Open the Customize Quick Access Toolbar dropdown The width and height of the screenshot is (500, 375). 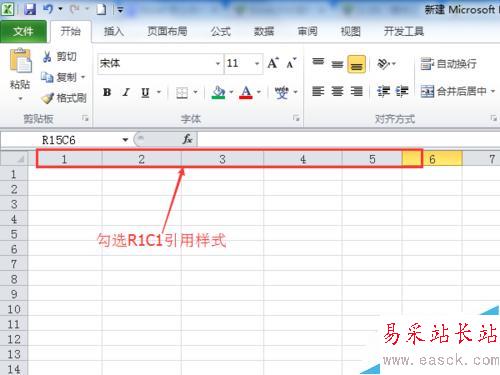click(x=120, y=10)
